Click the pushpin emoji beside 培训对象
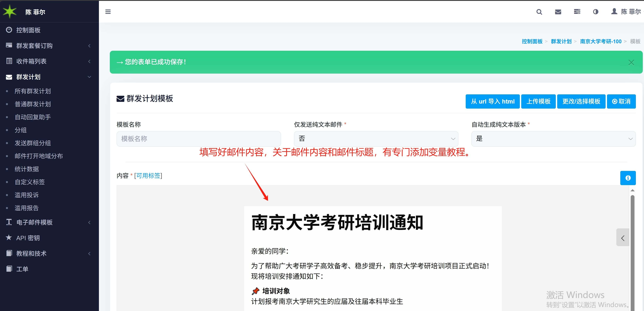The width and height of the screenshot is (644, 311). click(255, 291)
